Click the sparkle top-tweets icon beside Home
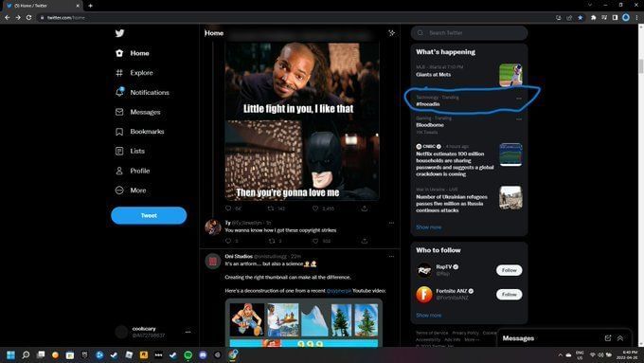644x363 pixels. coord(391,33)
